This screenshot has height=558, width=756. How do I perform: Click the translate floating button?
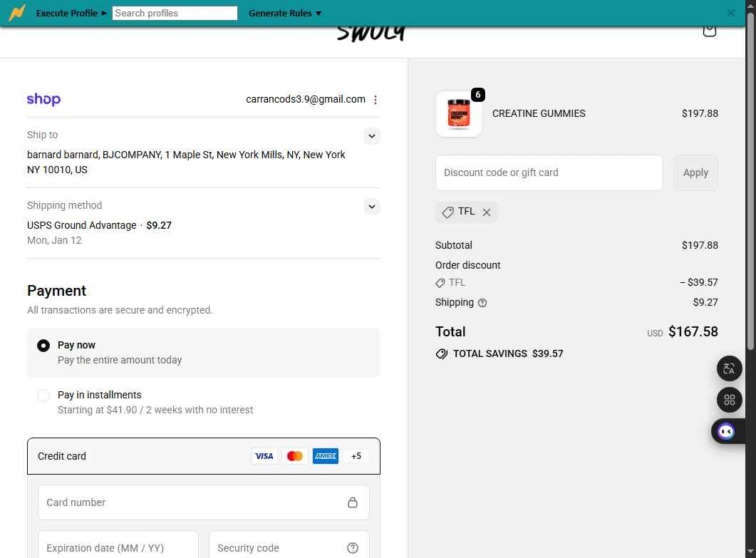729,369
